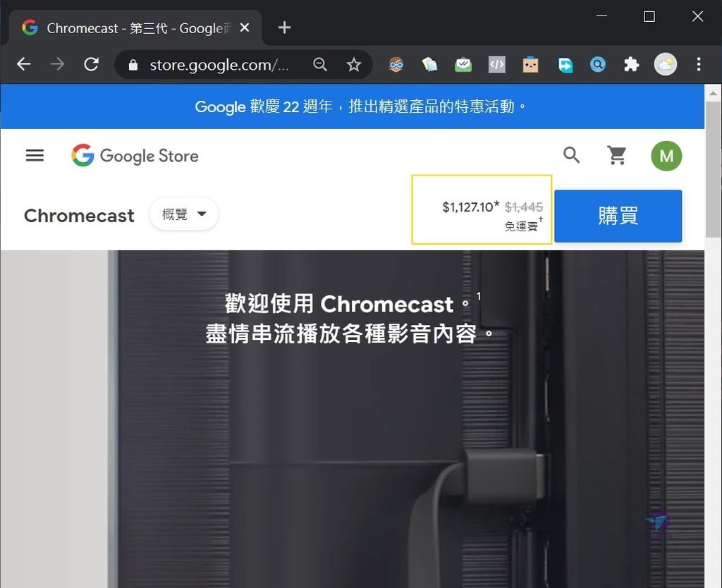Open the green M account avatar

666,156
